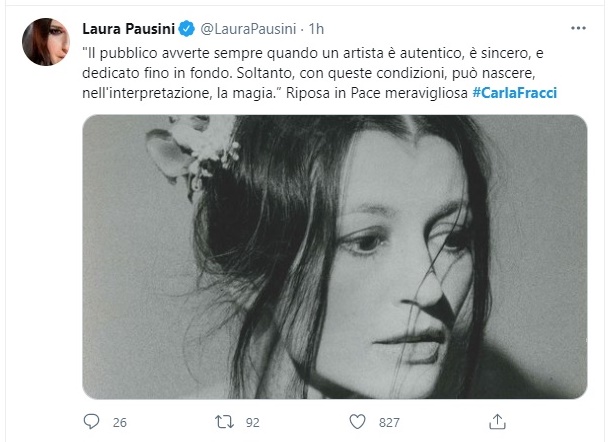The width and height of the screenshot is (614, 442).
Task: Click the reply speech bubble icon
Action: (92, 422)
